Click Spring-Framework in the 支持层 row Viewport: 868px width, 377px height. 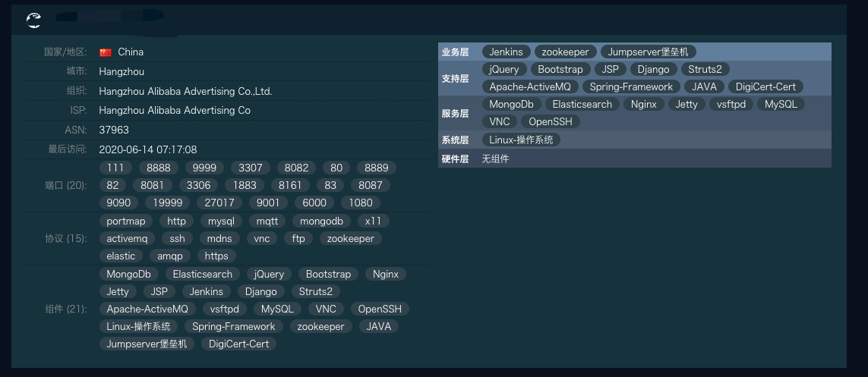(631, 86)
